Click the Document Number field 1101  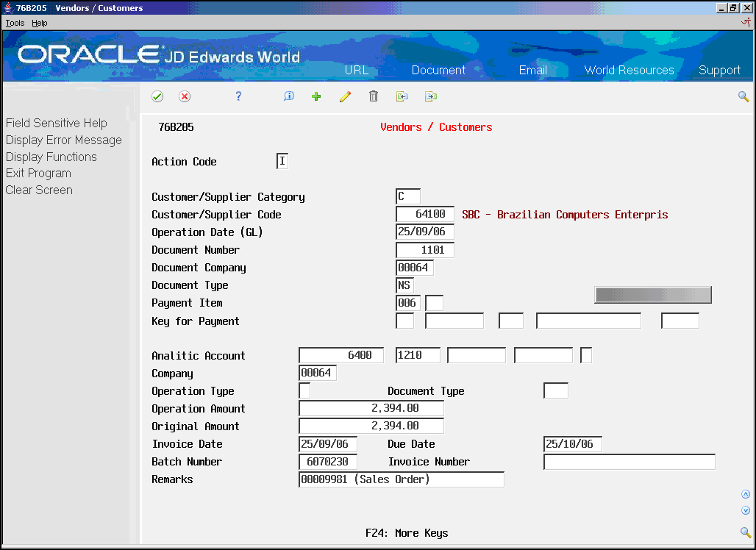(x=425, y=250)
